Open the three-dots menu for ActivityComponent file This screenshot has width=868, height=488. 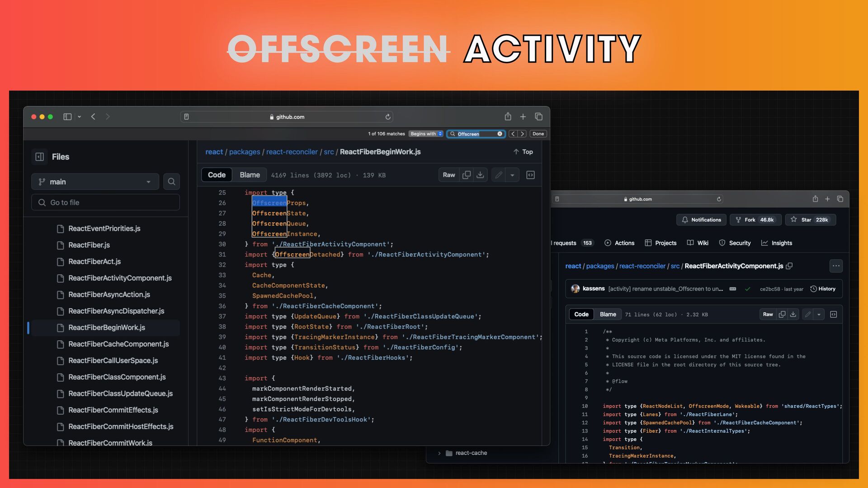click(836, 266)
